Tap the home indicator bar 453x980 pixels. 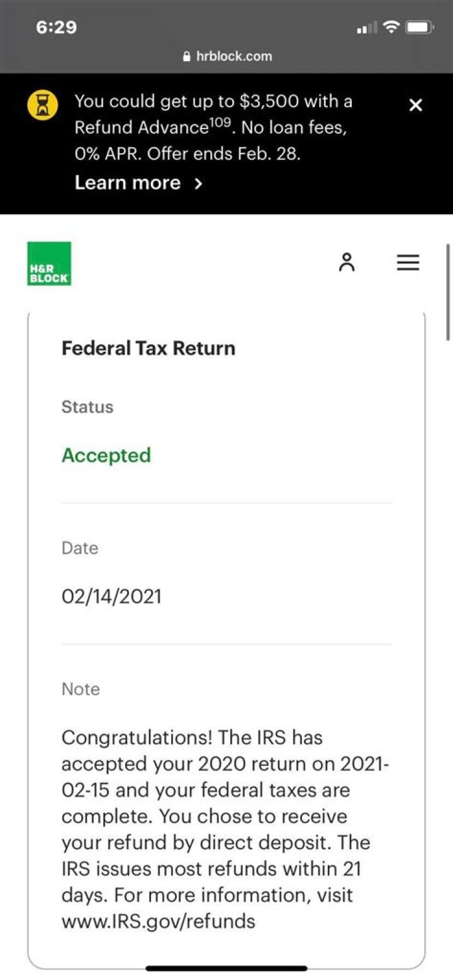coord(226,968)
